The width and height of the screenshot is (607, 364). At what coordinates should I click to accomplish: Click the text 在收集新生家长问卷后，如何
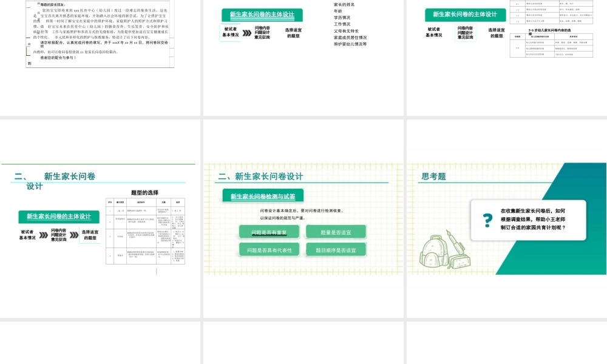(x=533, y=211)
